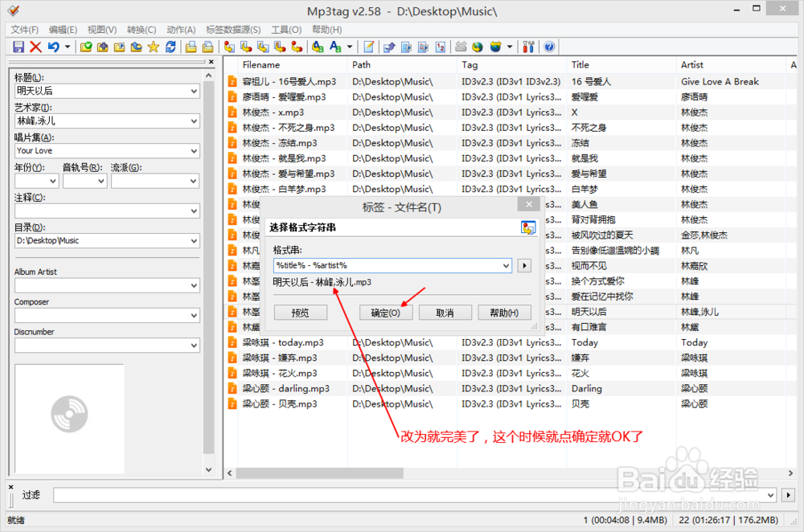Expand the Album Artist combo box

click(x=194, y=285)
